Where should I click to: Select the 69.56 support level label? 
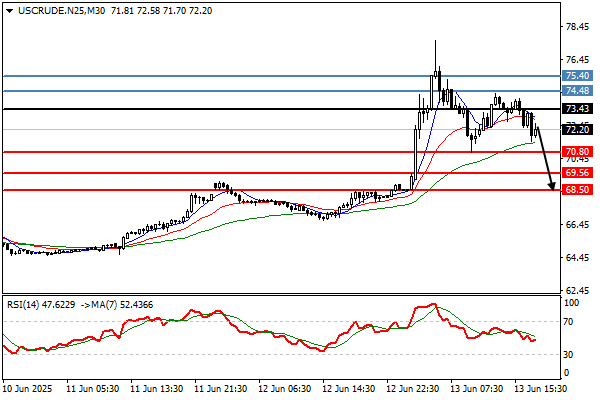[577, 173]
